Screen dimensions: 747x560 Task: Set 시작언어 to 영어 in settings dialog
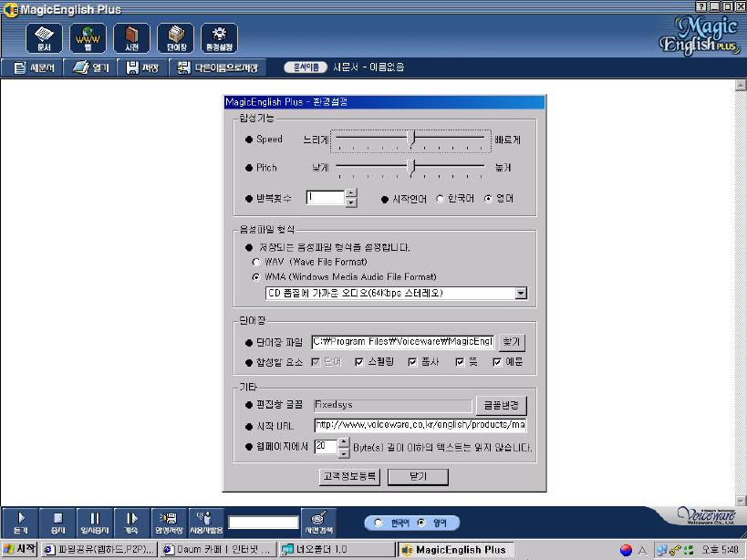[488, 199]
